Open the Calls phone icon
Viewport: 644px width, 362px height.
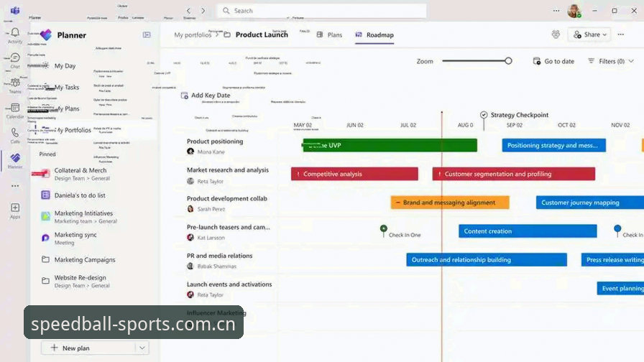click(x=15, y=133)
